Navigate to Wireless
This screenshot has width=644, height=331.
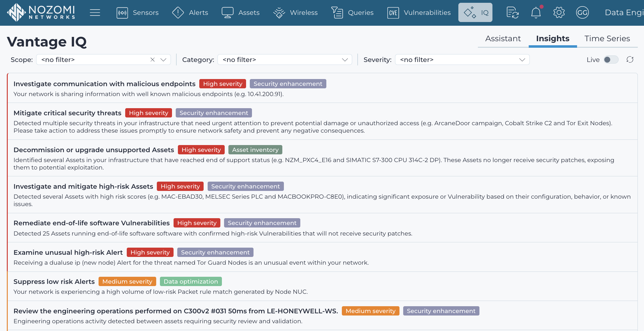(295, 12)
